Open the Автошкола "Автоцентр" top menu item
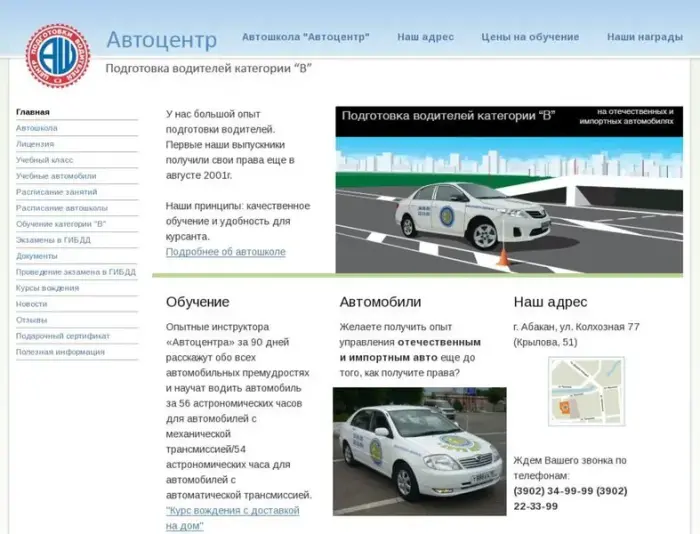 pos(305,37)
